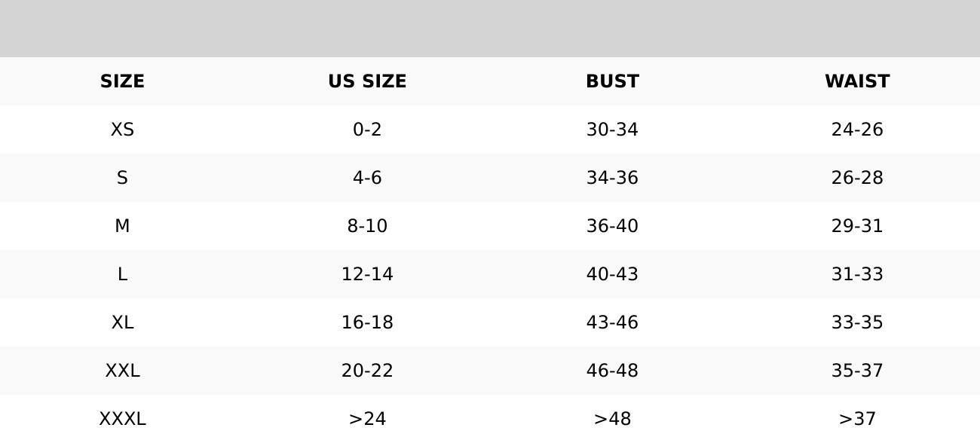The image size is (980, 443).
Task: Click waist measurement 29-31 cell
Action: (x=857, y=226)
